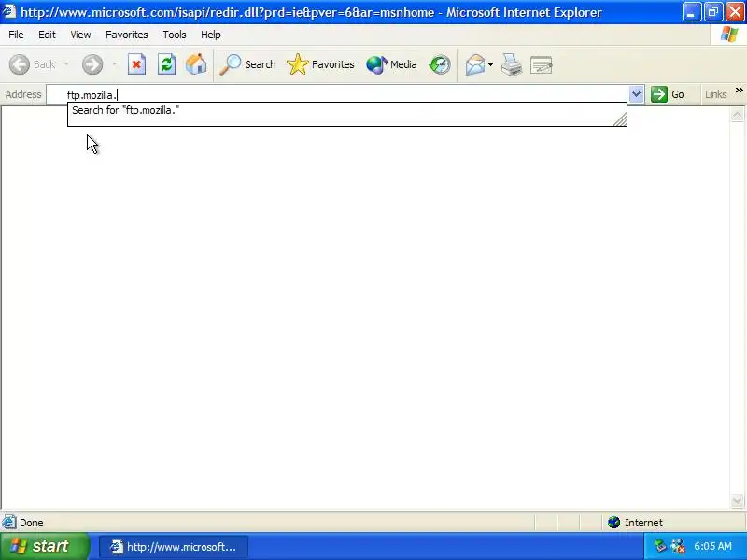Click the Back navigation button
The image size is (747, 560).
pos(33,64)
